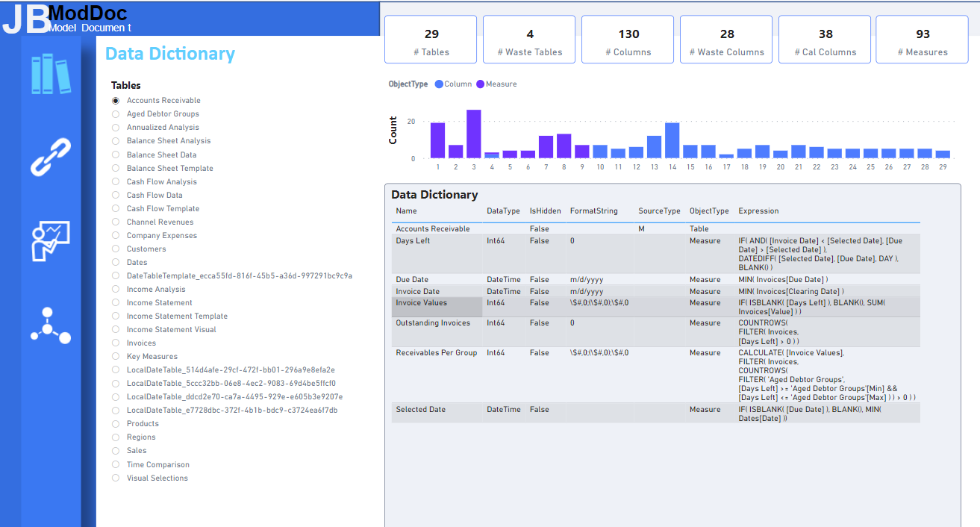Pick the Visual Selections table option

(x=116, y=478)
